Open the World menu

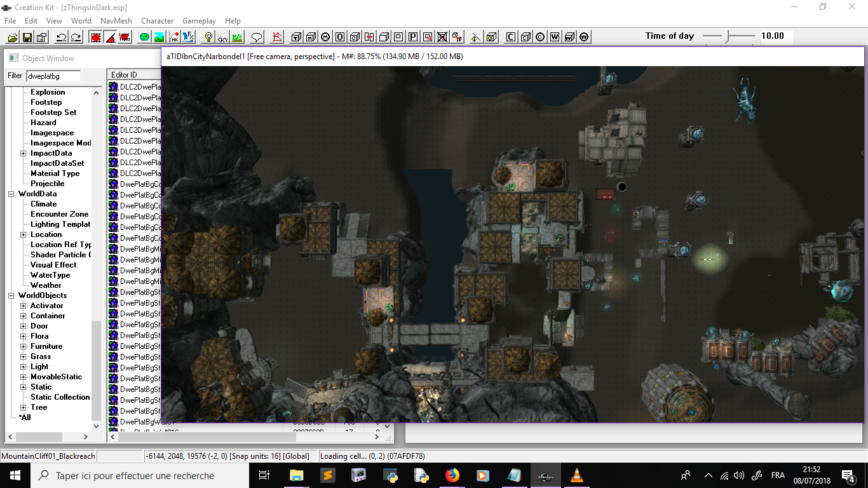pyautogui.click(x=81, y=21)
